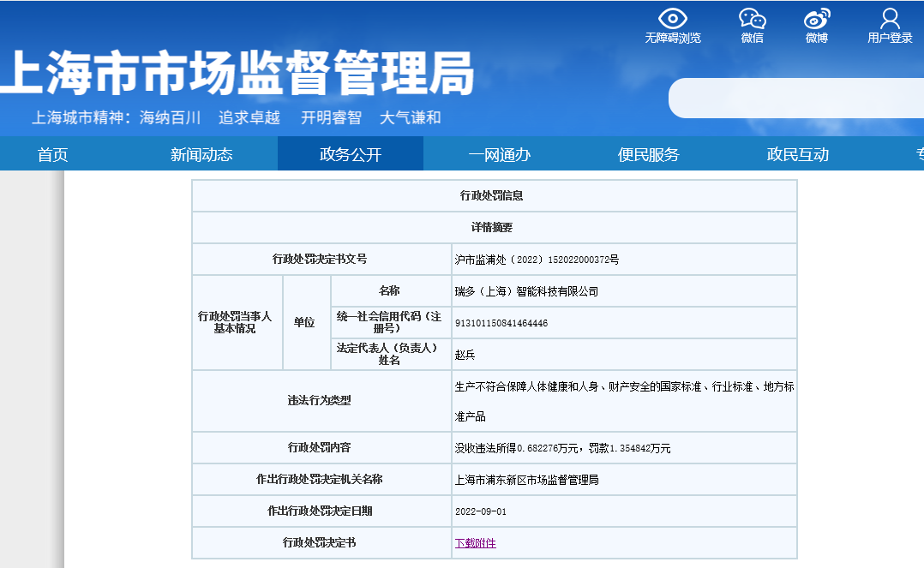This screenshot has height=568, width=924.
Task: Open the 政民互动 navigation item
Action: [x=798, y=154]
